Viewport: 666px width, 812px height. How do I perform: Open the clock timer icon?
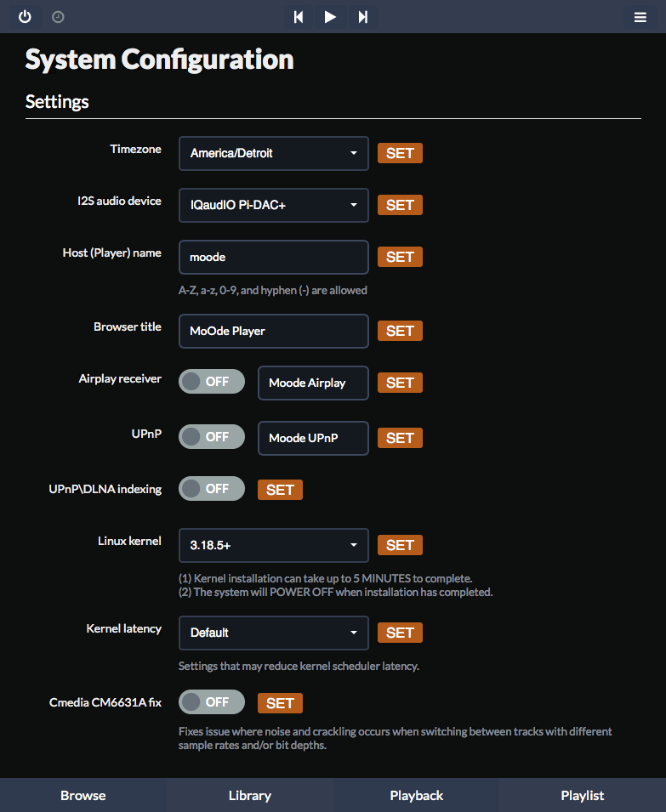pyautogui.click(x=58, y=17)
